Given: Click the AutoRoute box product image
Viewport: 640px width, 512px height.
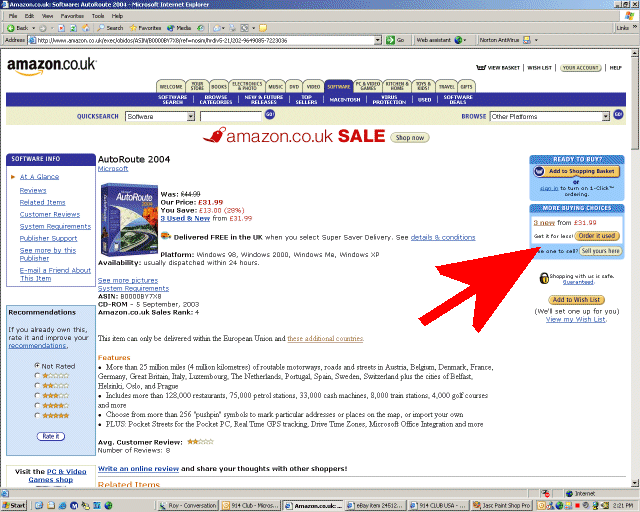Looking at the screenshot, I should [129, 219].
